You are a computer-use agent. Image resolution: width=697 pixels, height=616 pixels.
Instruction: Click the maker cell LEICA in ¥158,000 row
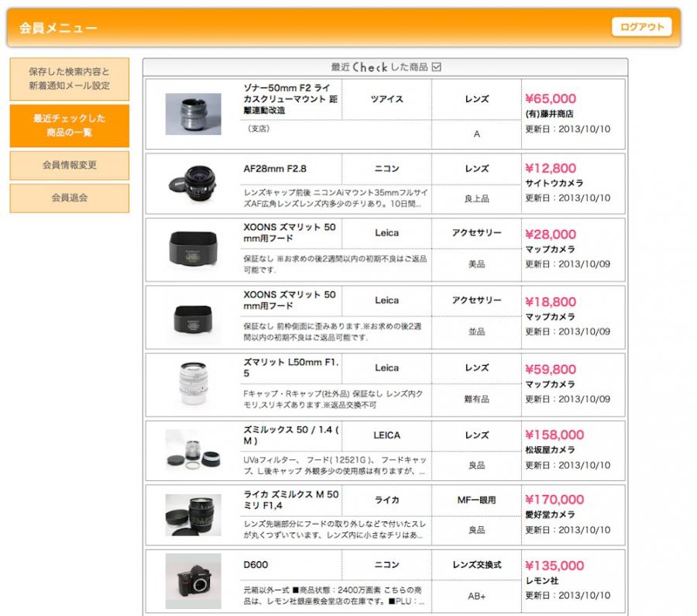click(386, 435)
